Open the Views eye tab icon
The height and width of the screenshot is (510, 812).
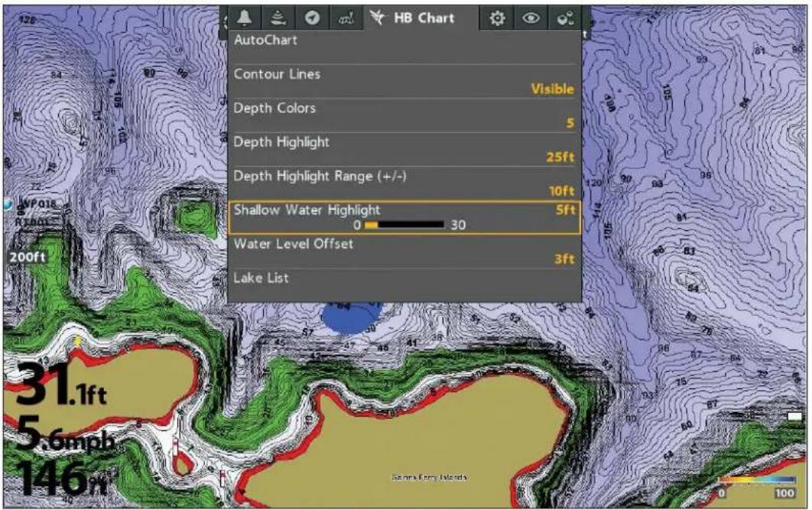coord(531,18)
